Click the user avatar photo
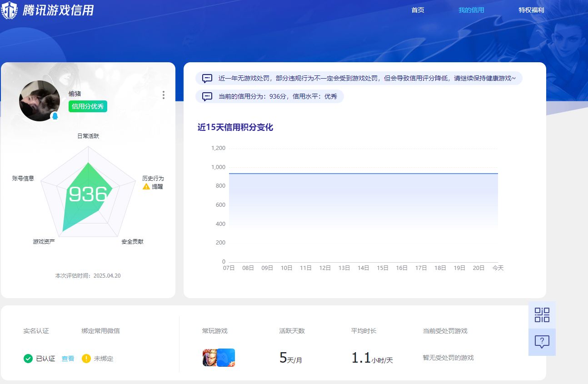Image resolution: width=588 pixels, height=384 pixels. 40,101
